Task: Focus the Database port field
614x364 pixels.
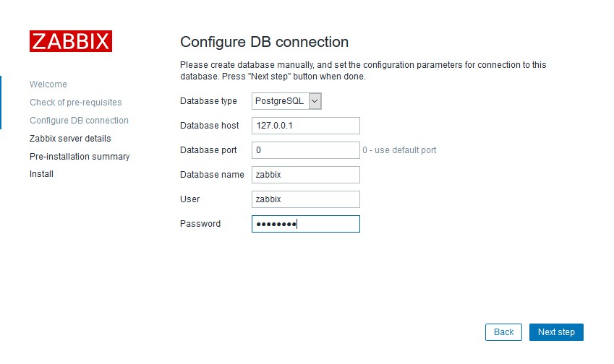Action: click(x=305, y=150)
